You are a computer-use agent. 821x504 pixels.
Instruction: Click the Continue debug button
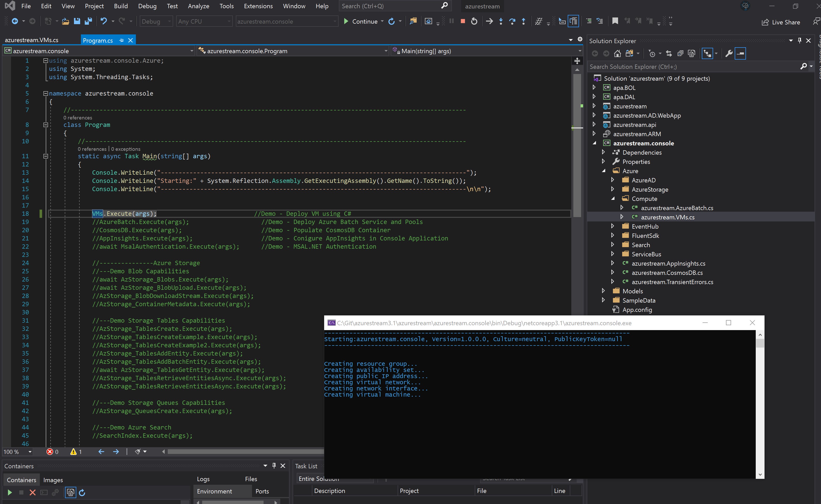361,21
